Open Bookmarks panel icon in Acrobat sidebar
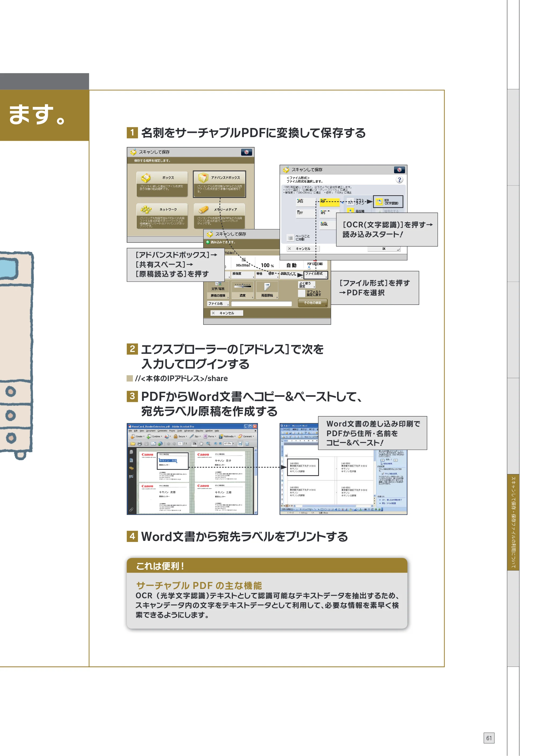The width and height of the screenshot is (535, 756). 131,460
